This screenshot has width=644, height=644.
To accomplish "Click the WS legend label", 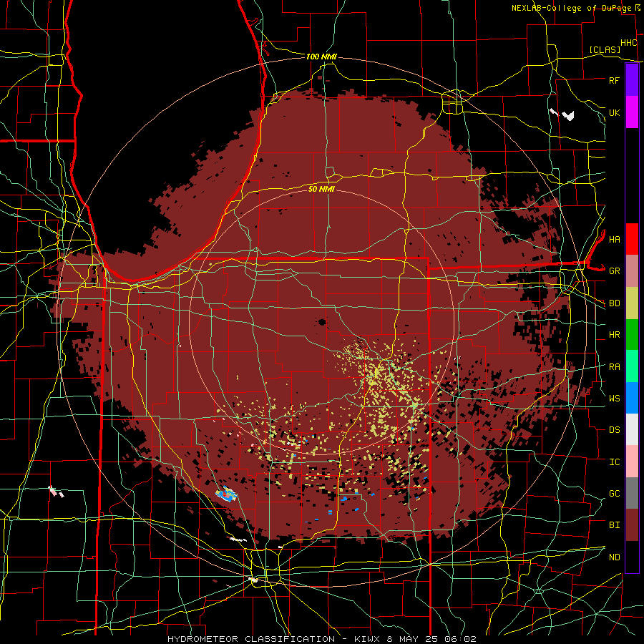I will [614, 398].
